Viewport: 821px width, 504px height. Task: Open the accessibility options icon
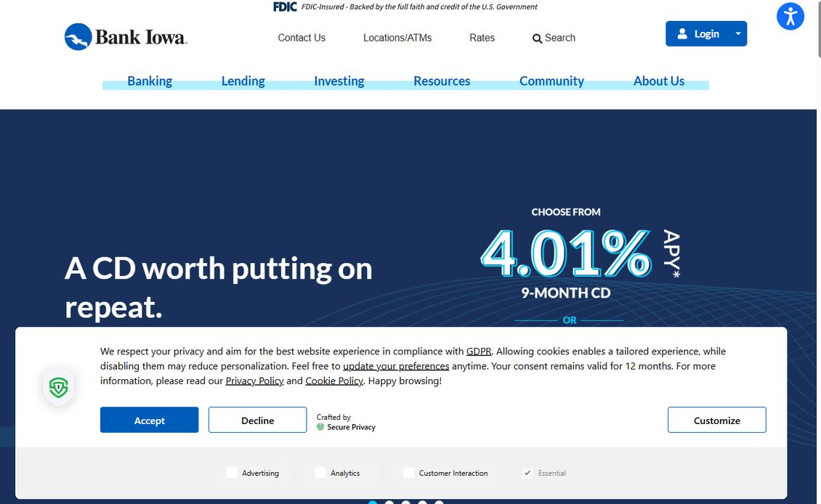[790, 16]
